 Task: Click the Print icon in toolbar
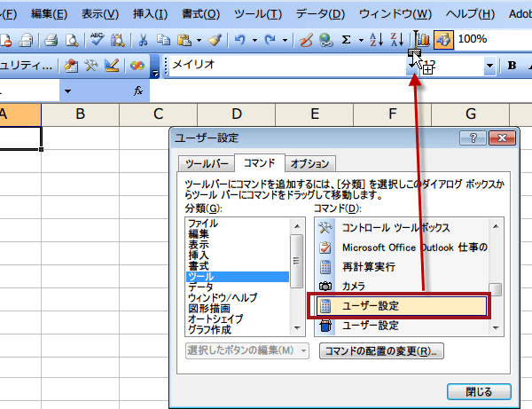(x=51, y=40)
